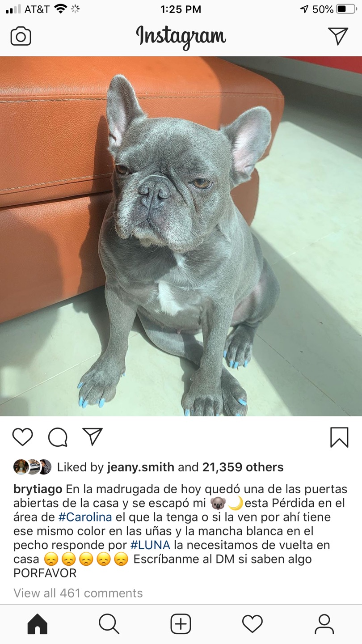Image resolution: width=362 pixels, height=644 pixels.
Task: Share the post via the send icon
Action: coord(93,436)
